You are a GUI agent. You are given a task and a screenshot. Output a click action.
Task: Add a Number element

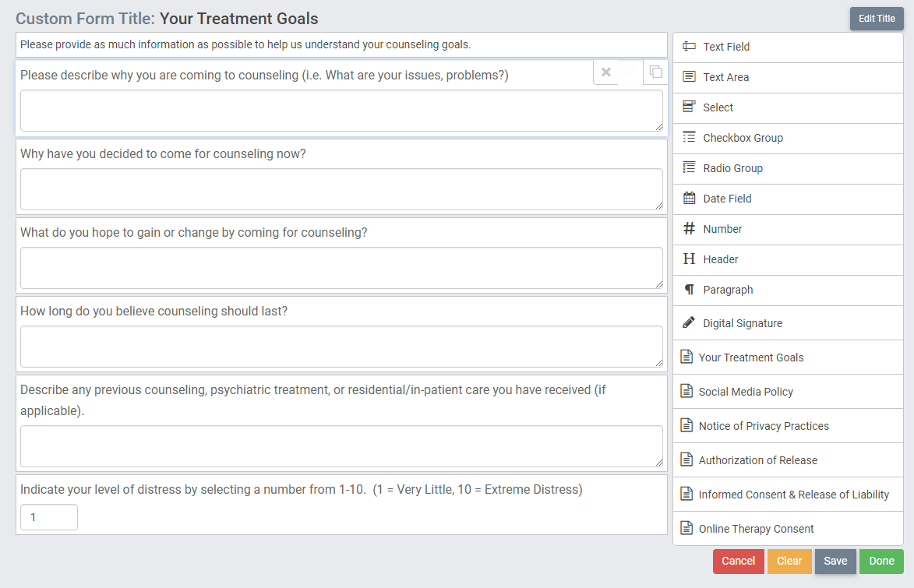[788, 229]
